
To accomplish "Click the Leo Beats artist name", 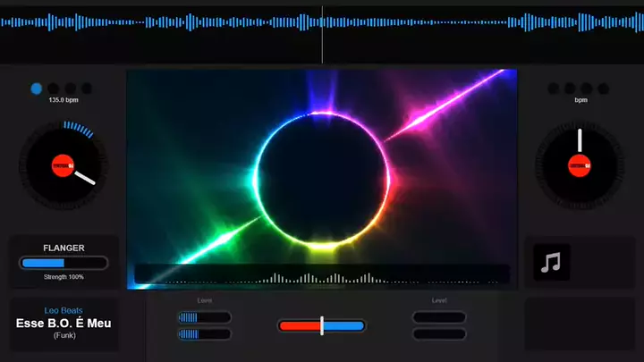I will [x=64, y=310].
